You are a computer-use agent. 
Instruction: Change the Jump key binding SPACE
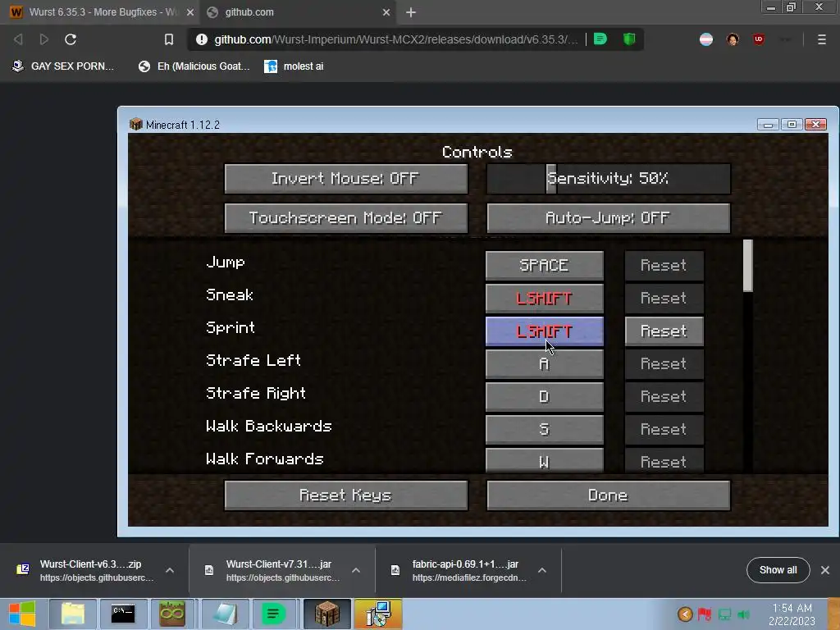(x=545, y=265)
